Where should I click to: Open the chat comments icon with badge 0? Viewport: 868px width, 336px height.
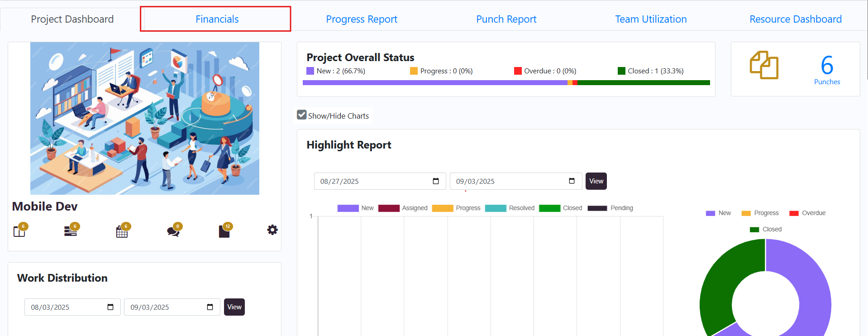(173, 231)
